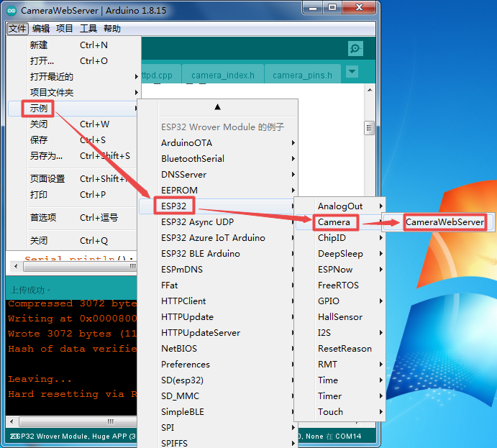Choose 打开... from the file menu

pyautogui.click(x=73, y=61)
